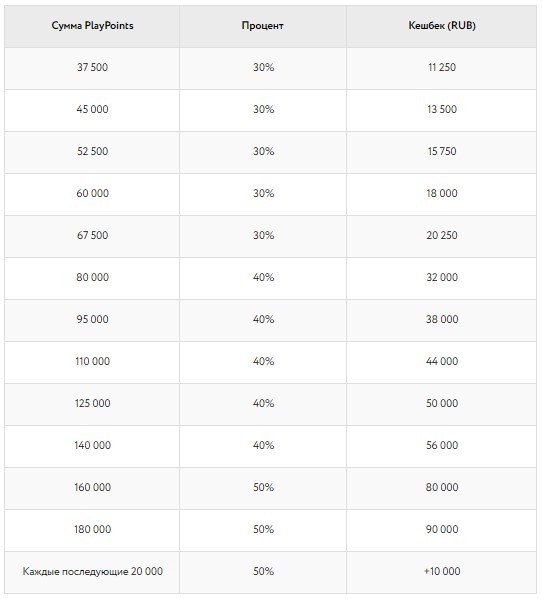Click the 20 250 cashback cell
The width and height of the screenshot is (543, 599).
coord(442,236)
